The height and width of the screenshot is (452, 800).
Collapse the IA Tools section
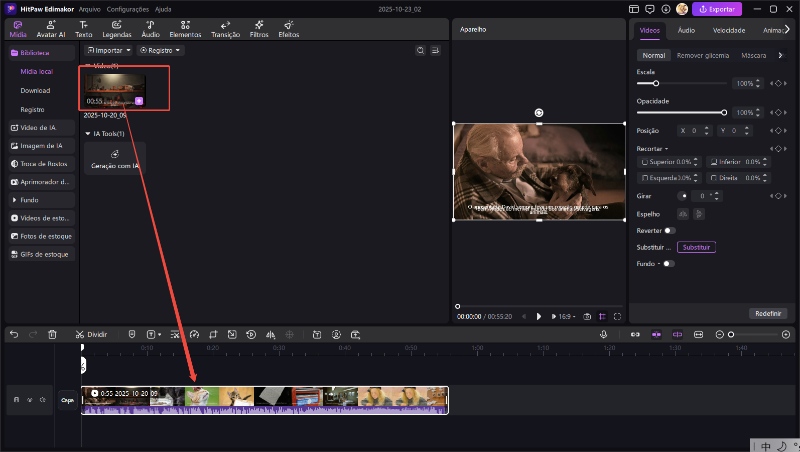pos(88,133)
